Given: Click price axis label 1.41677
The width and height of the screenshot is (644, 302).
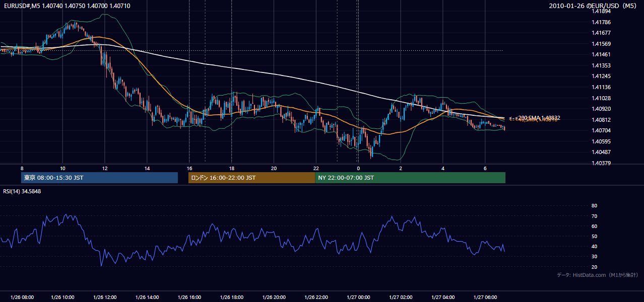Looking at the screenshot, I should click(x=601, y=33).
